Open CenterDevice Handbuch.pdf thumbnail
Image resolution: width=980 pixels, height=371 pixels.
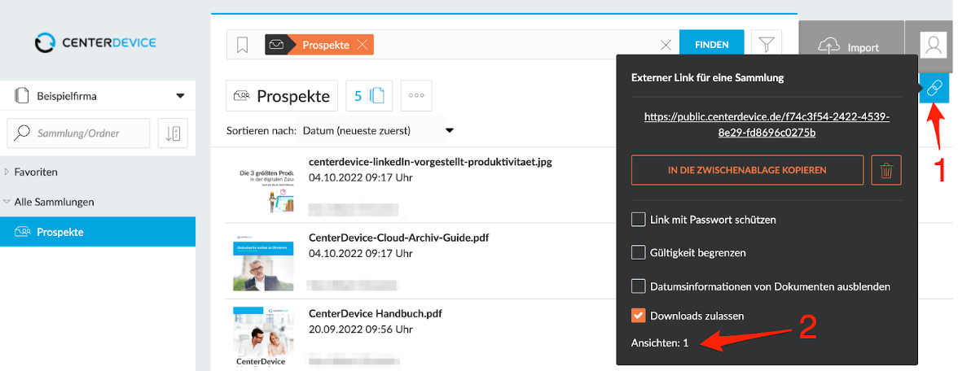(264, 338)
